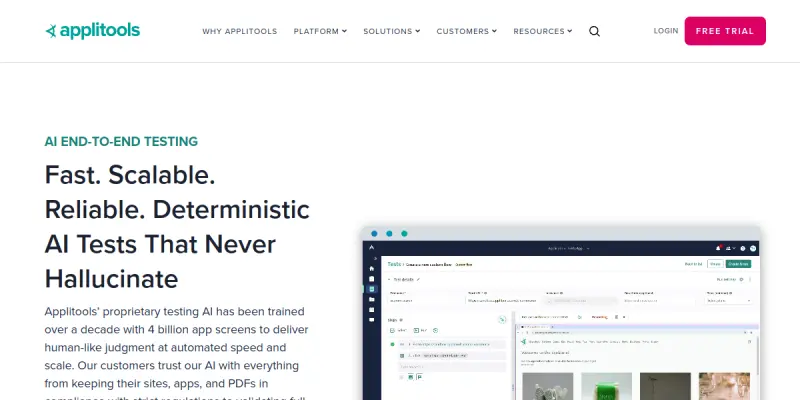Click the folder icon in product screenshot sidebar
Image resolution: width=800 pixels, height=400 pixels.
pos(371,299)
